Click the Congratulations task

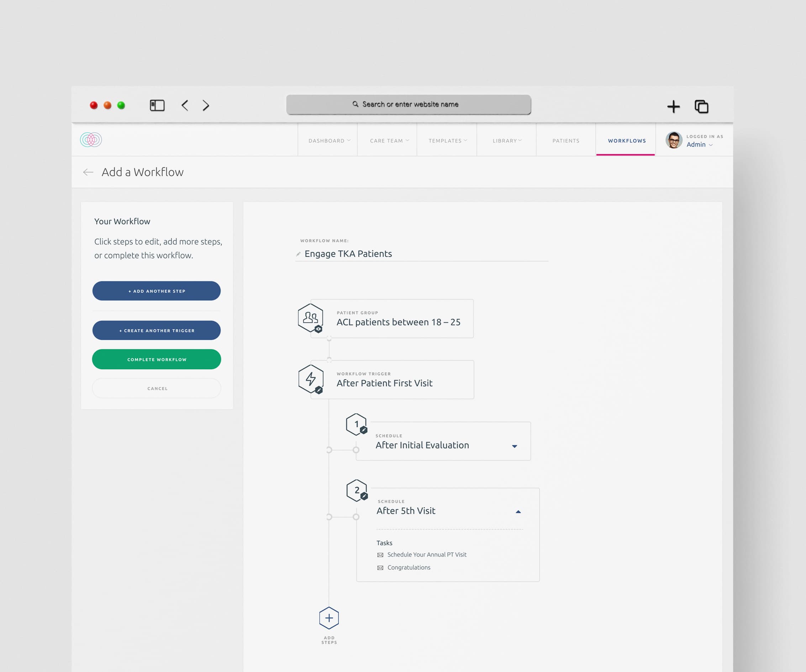(x=409, y=568)
